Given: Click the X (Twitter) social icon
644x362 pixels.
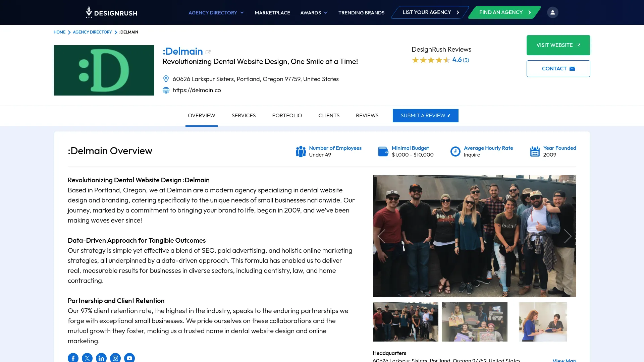Looking at the screenshot, I should tap(87, 358).
